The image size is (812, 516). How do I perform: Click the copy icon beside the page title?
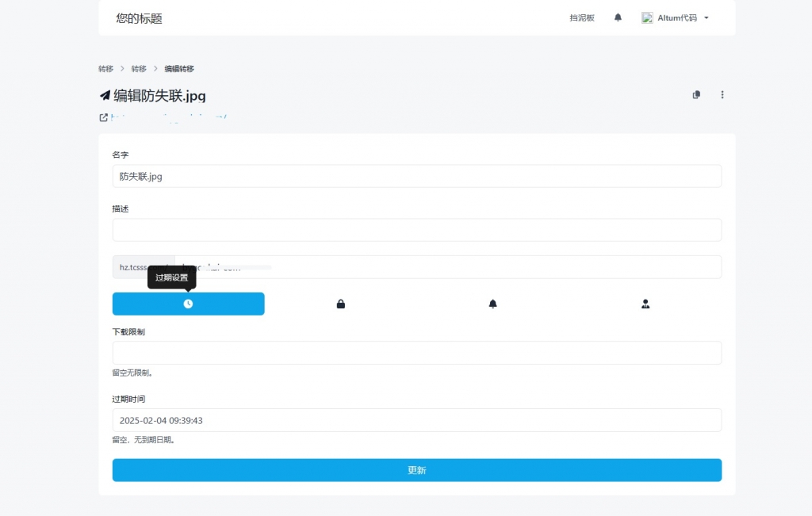pos(696,95)
